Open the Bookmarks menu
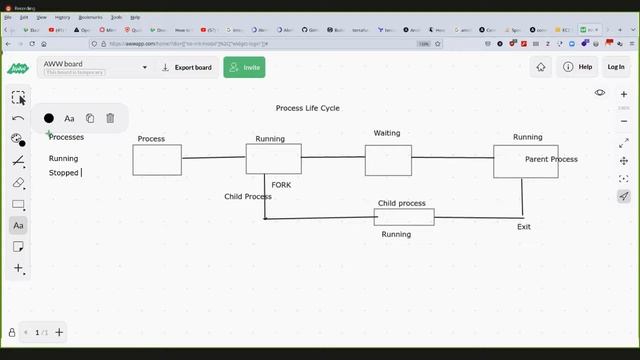Viewport: 640px width, 360px height. click(x=91, y=18)
